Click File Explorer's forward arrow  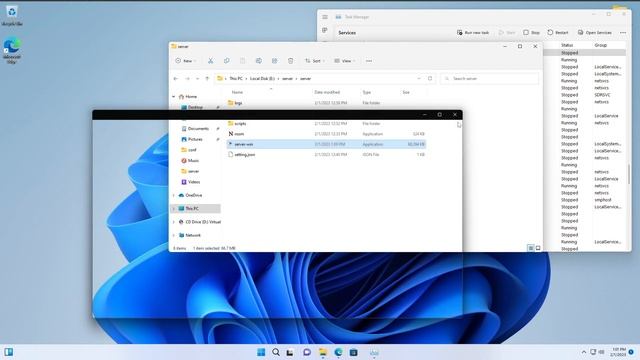point(187,78)
